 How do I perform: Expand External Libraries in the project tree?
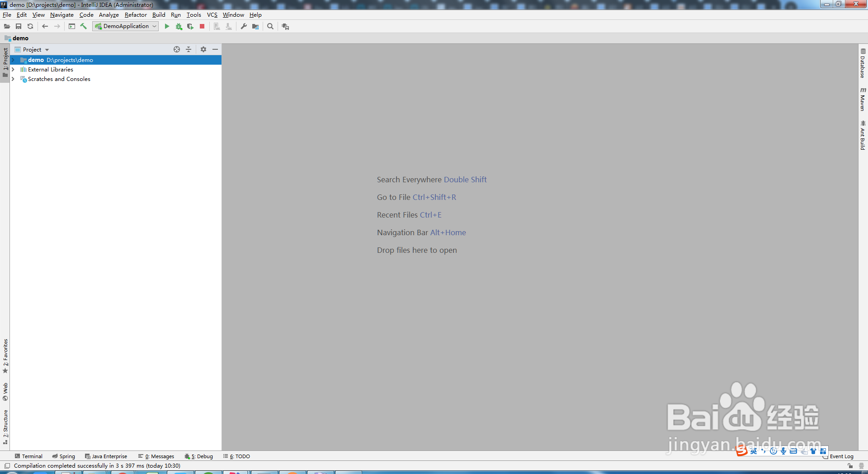pos(13,69)
